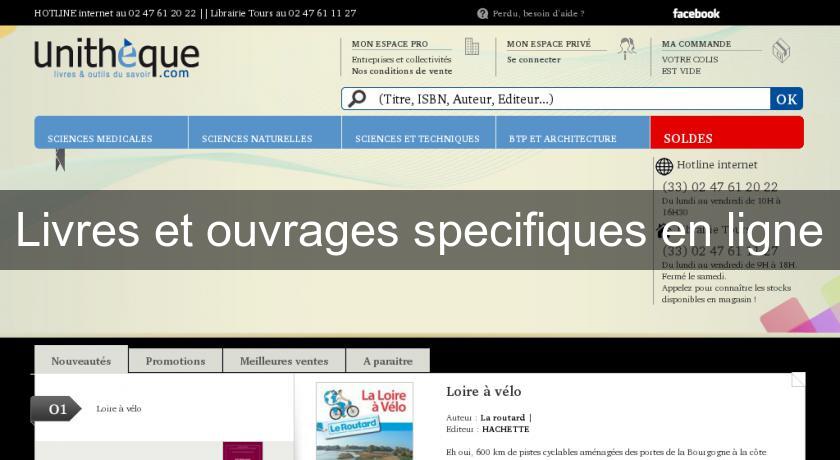840x460 pixels.
Task: Click the La routard author link
Action: click(x=502, y=418)
